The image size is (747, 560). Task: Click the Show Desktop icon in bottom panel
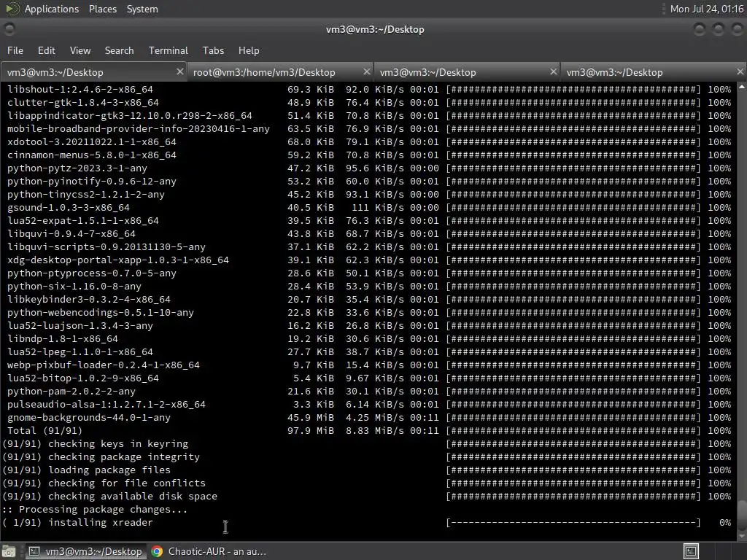click(x=9, y=551)
